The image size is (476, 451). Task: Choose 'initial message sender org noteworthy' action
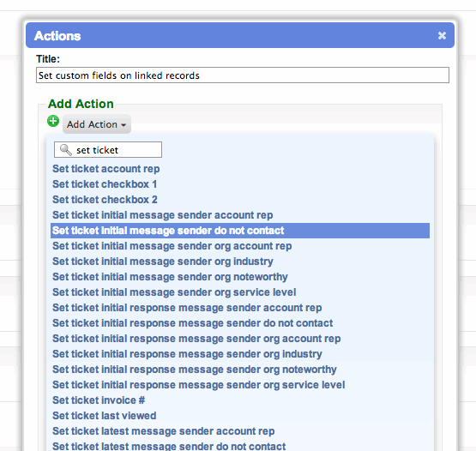click(x=170, y=277)
